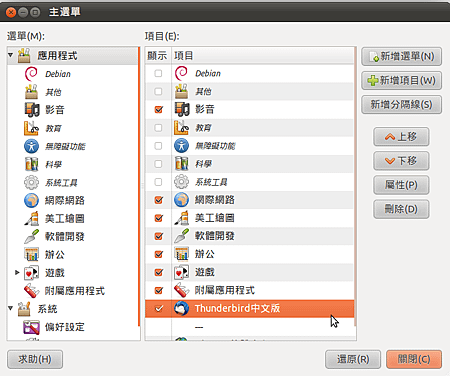Select 其他 icon in left menu tree

(31, 92)
